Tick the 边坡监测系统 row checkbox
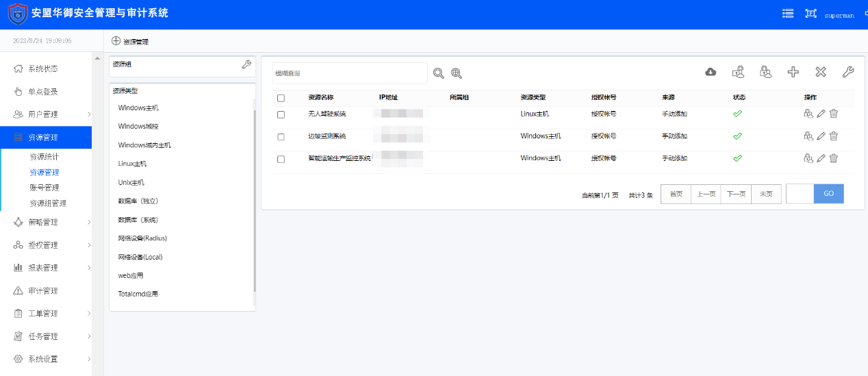 pyautogui.click(x=281, y=137)
